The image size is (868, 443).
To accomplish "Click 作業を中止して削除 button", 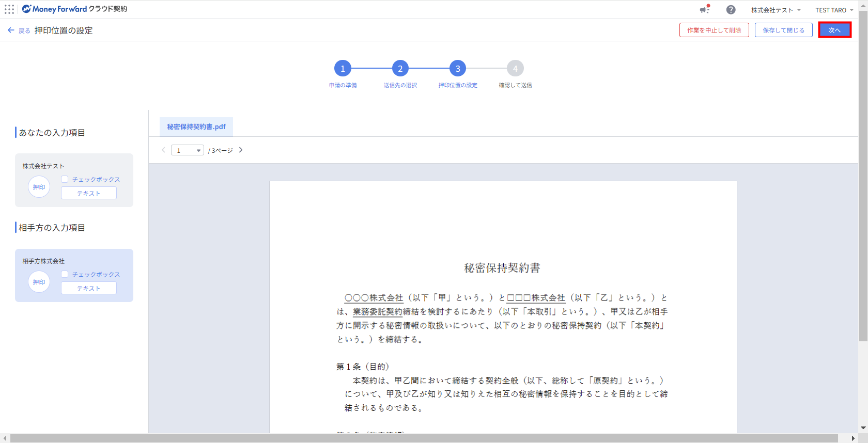I will [714, 30].
